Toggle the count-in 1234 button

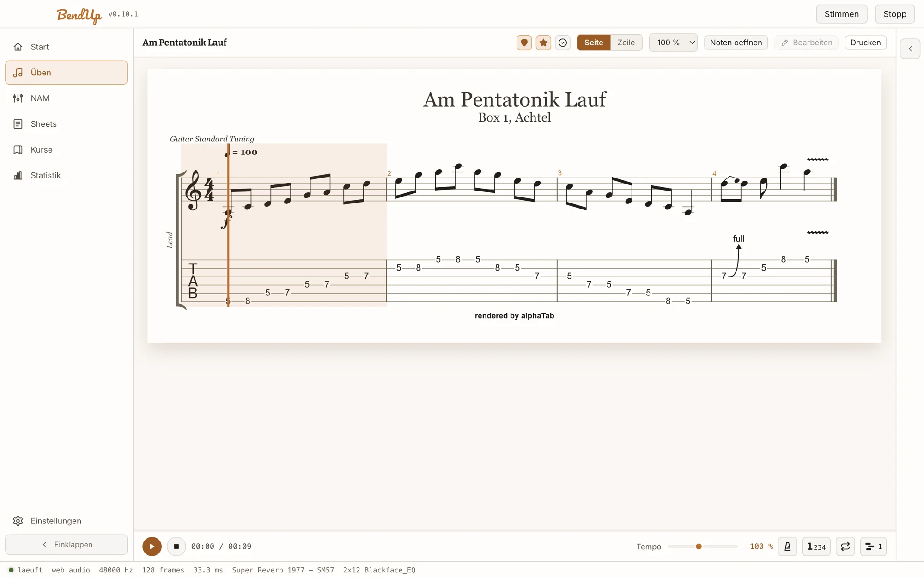coord(816,547)
